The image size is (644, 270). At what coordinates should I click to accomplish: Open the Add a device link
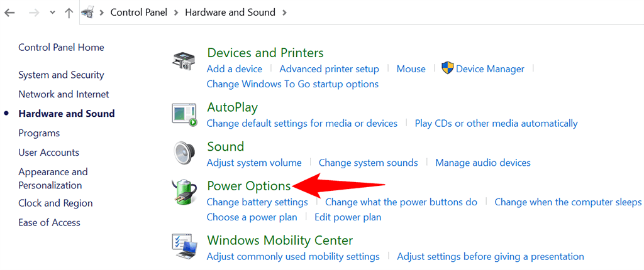point(234,69)
